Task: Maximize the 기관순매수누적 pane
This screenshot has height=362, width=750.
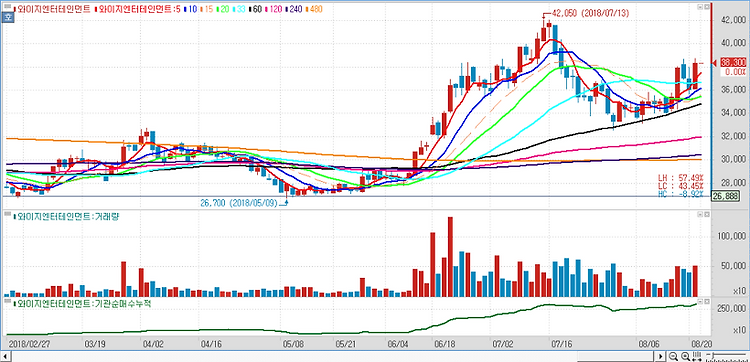Action: (706, 302)
